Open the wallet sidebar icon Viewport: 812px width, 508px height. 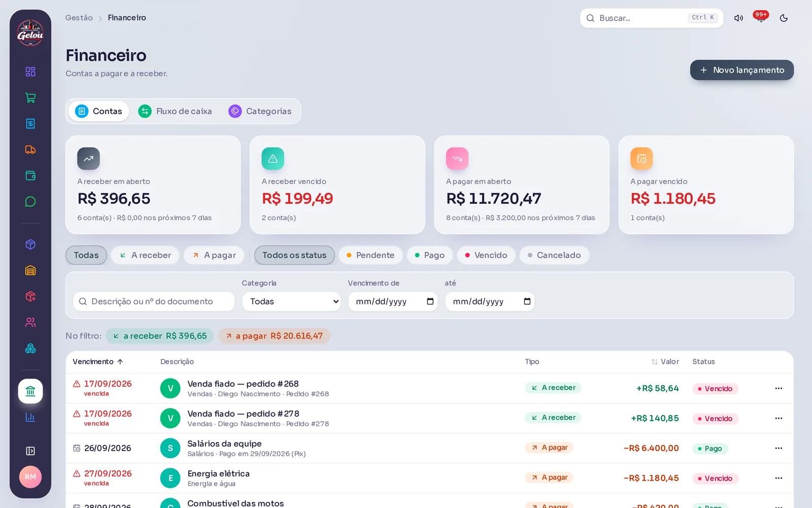pyautogui.click(x=30, y=176)
